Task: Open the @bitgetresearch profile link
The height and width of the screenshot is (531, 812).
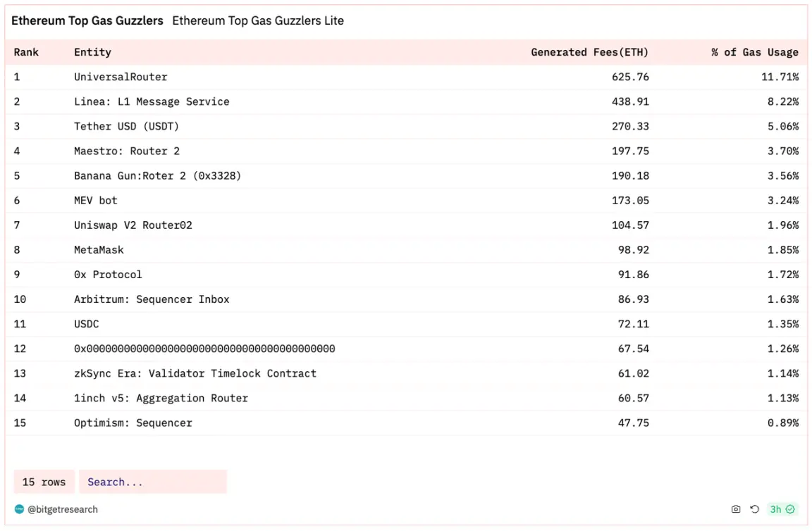Action: 63,509
